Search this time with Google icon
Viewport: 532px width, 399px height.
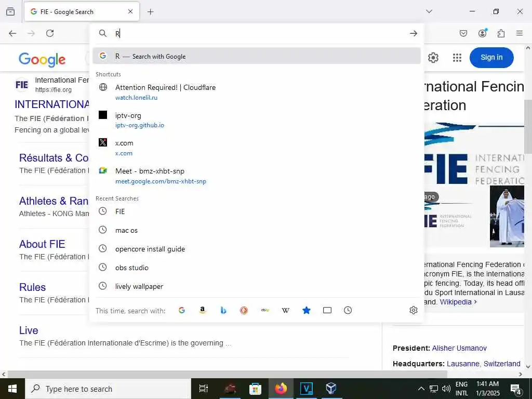pos(182,310)
